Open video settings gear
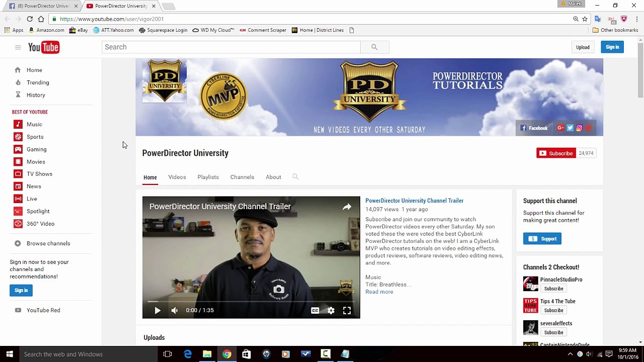 [331, 311]
